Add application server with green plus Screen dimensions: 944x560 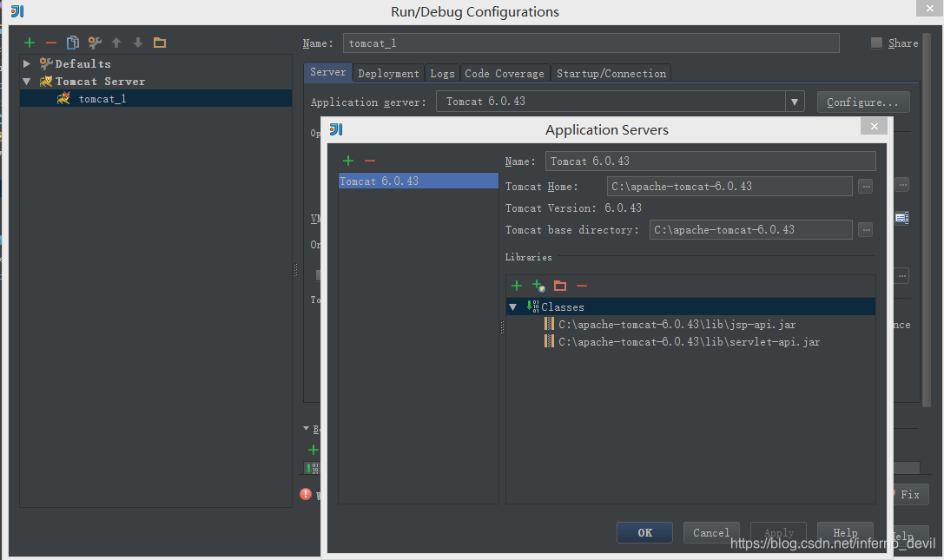pos(348,161)
